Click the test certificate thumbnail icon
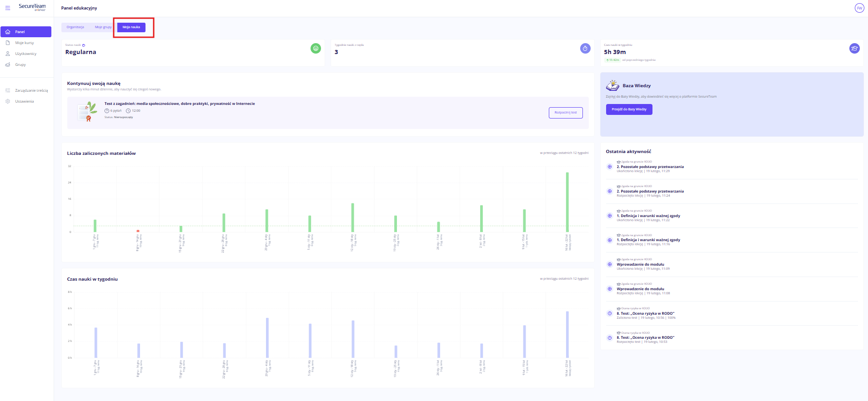 tap(87, 112)
